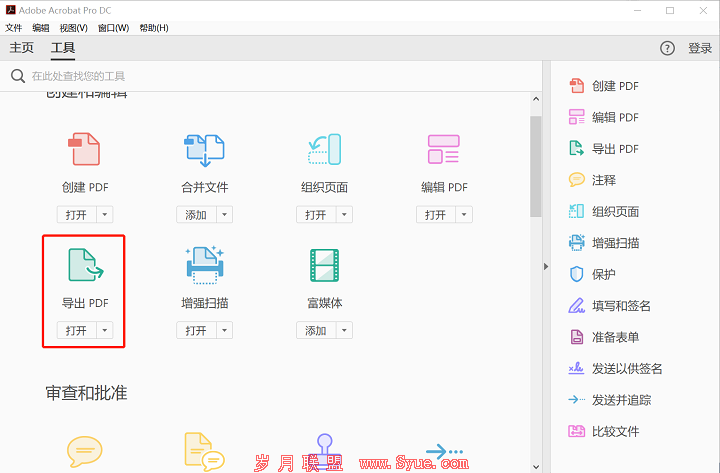Image resolution: width=720 pixels, height=473 pixels.
Task: Click the search magnifier icon
Action: pos(18,76)
